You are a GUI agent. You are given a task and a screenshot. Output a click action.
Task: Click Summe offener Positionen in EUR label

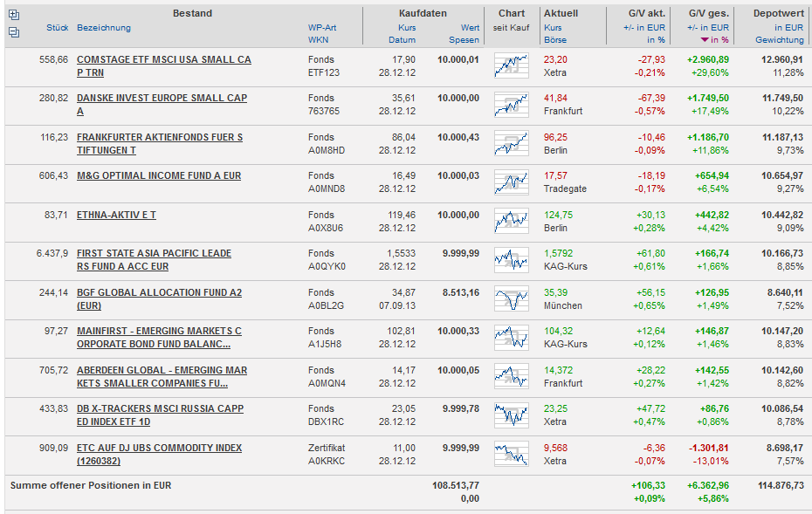pos(91,485)
